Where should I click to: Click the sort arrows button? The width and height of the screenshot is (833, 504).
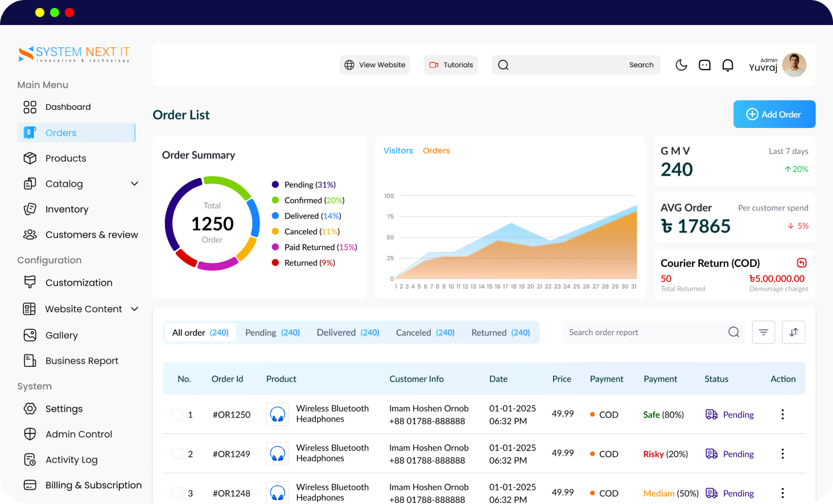click(794, 332)
